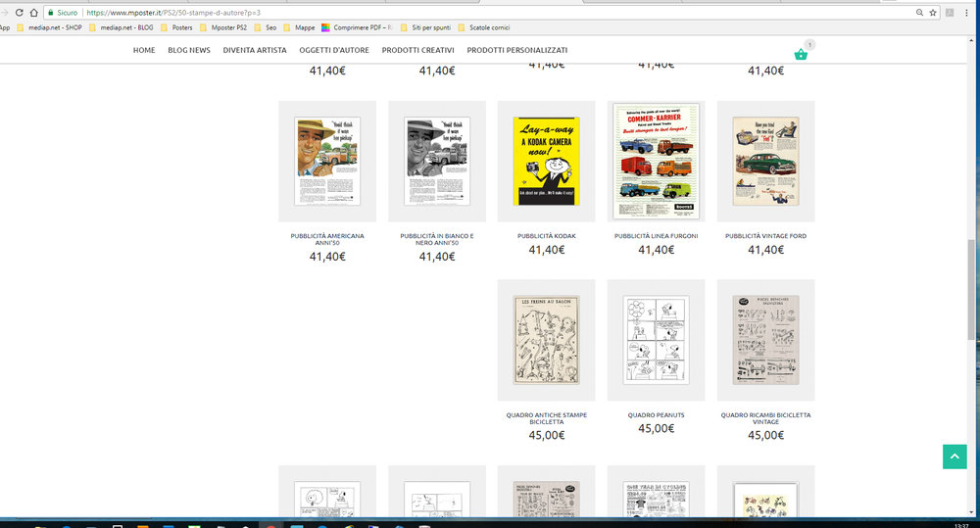Click the 41,40€ price under Linea Furgoni
Screen dimensions: 980x528
point(657,250)
